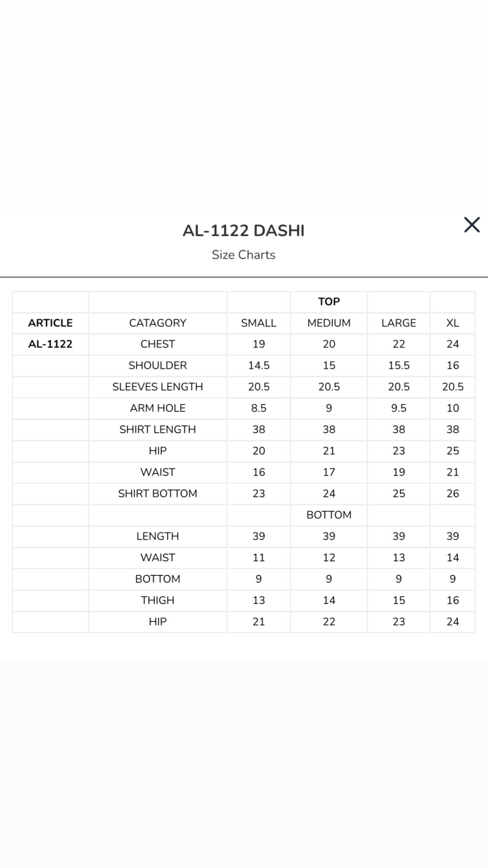Screen dimensions: 488x868
Task: Click the SLEEVES LENGTH row label
Action: 158,387
